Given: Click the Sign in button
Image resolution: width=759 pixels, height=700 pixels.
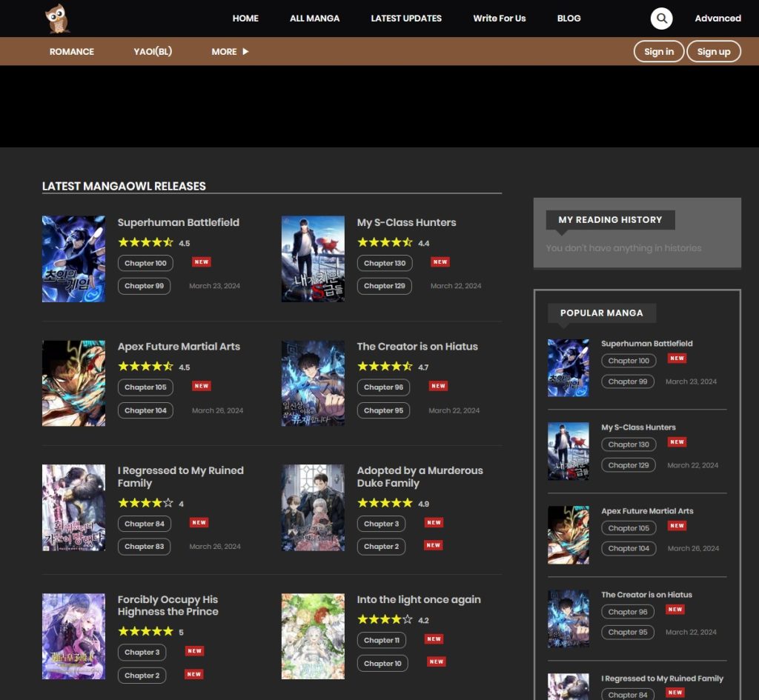Looking at the screenshot, I should [x=659, y=51].
